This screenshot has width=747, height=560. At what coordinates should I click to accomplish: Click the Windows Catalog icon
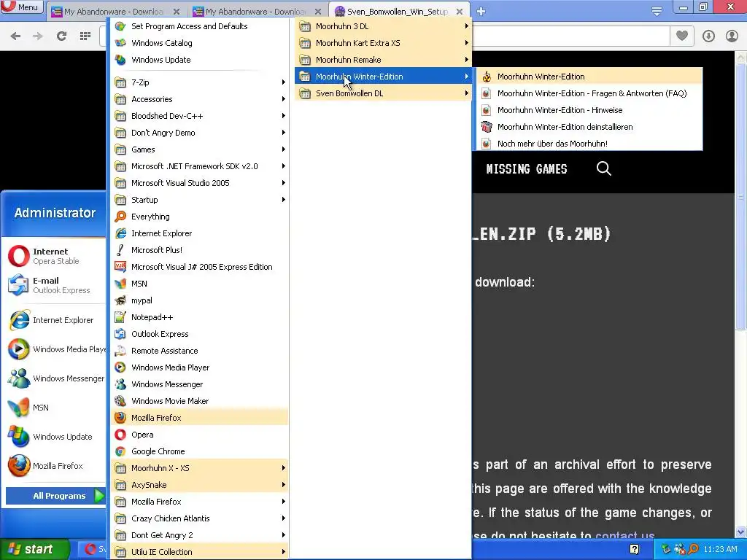click(120, 43)
